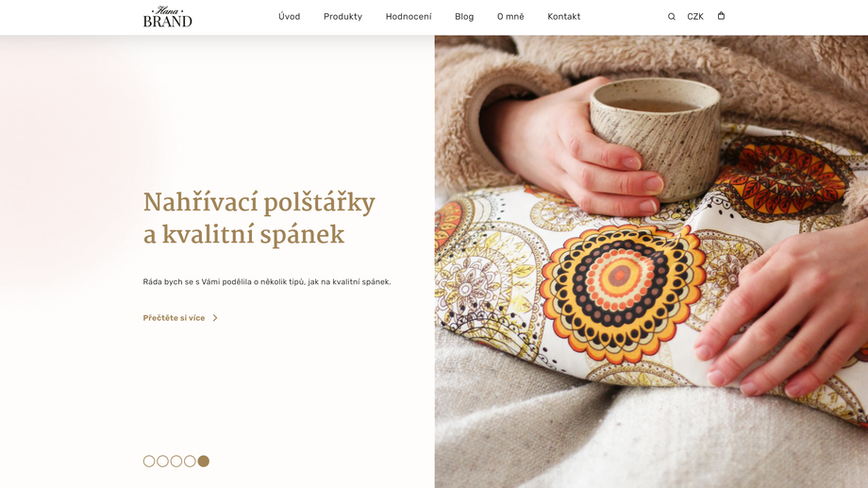Select the second slider dot
The width and height of the screenshot is (868, 488).
[x=162, y=461]
